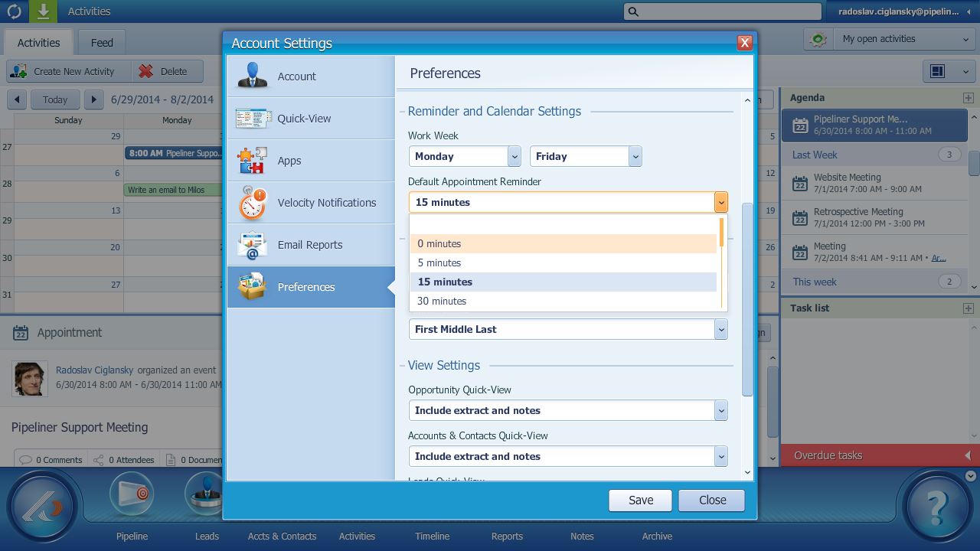Click the Preferences panel scrollbar thumb
The width and height of the screenshot is (980, 551).
tap(747, 298)
